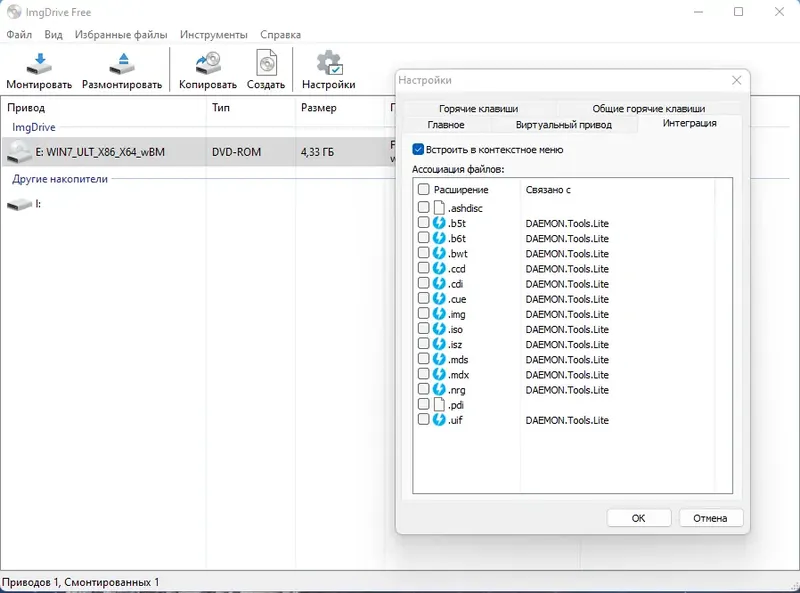Screen dimensions: 800x593
Task: Tick the .cue extension checkbox
Action: 423,298
